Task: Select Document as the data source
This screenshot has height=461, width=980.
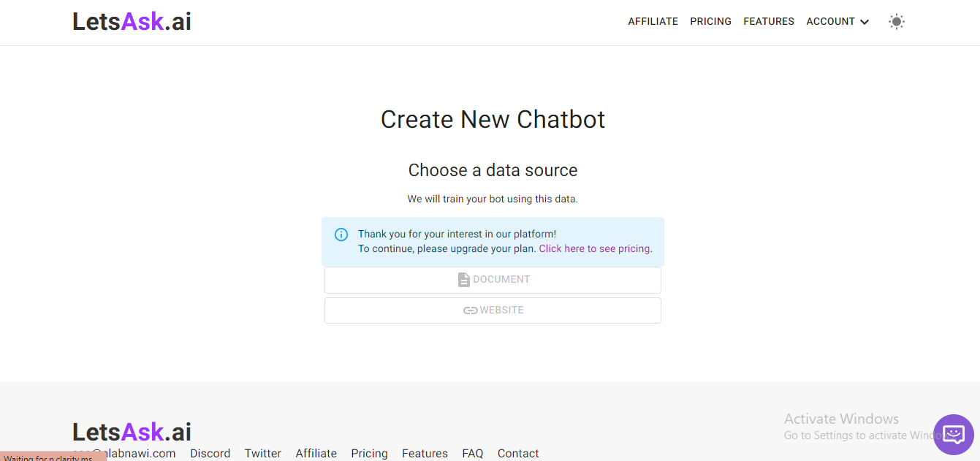Action: 493,280
